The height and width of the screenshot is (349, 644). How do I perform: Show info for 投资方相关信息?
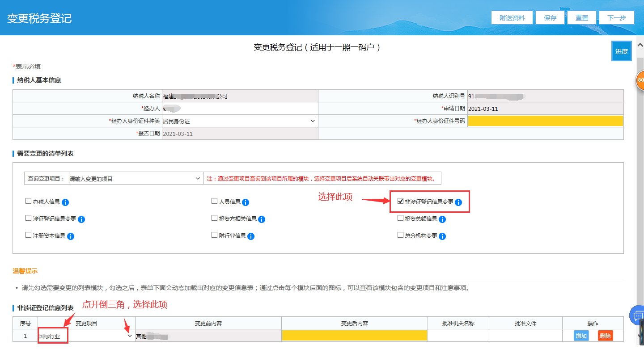pos(262,219)
